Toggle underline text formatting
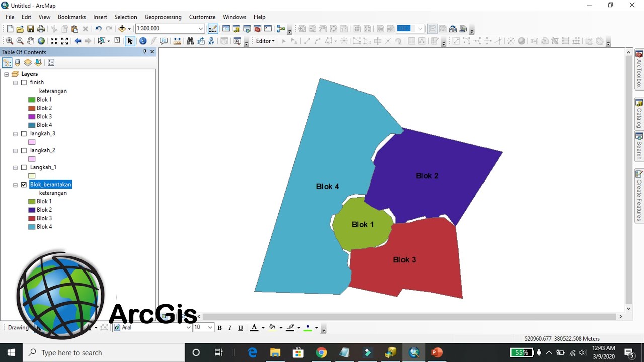Screen dimensions: 644x362 tap(240, 328)
